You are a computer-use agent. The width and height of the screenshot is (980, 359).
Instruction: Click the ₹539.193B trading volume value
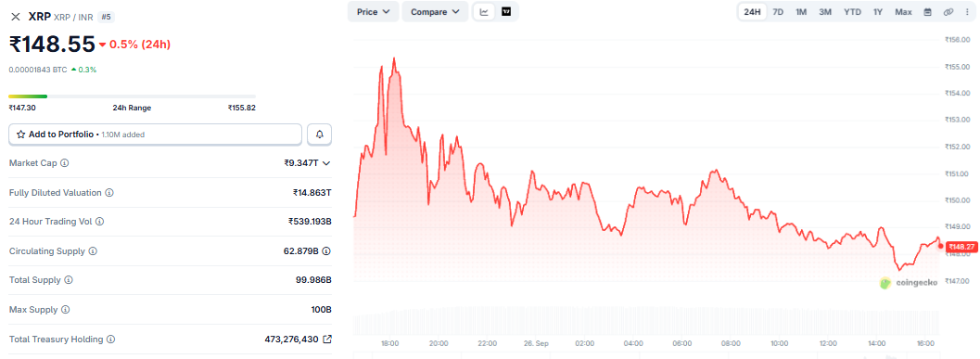coord(310,222)
